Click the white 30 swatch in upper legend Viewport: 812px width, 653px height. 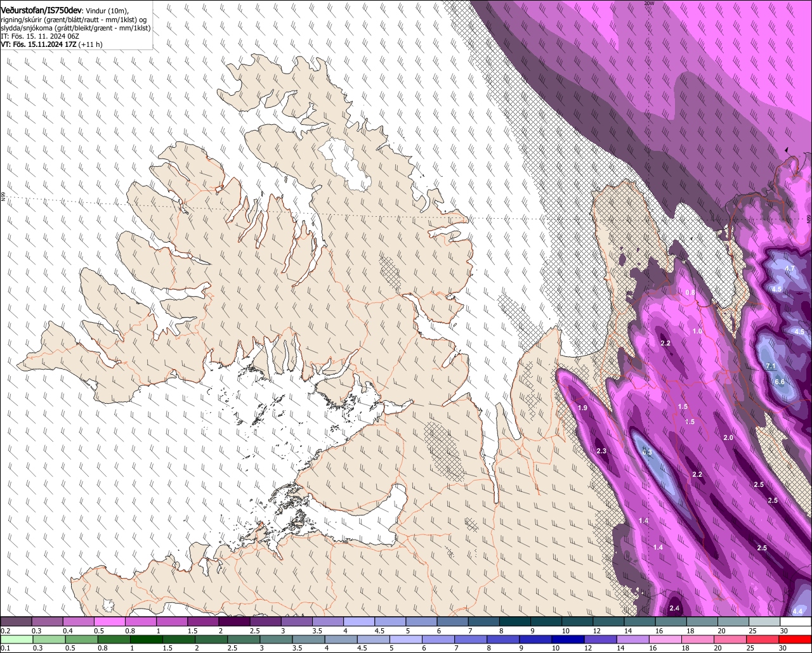pyautogui.click(x=796, y=622)
